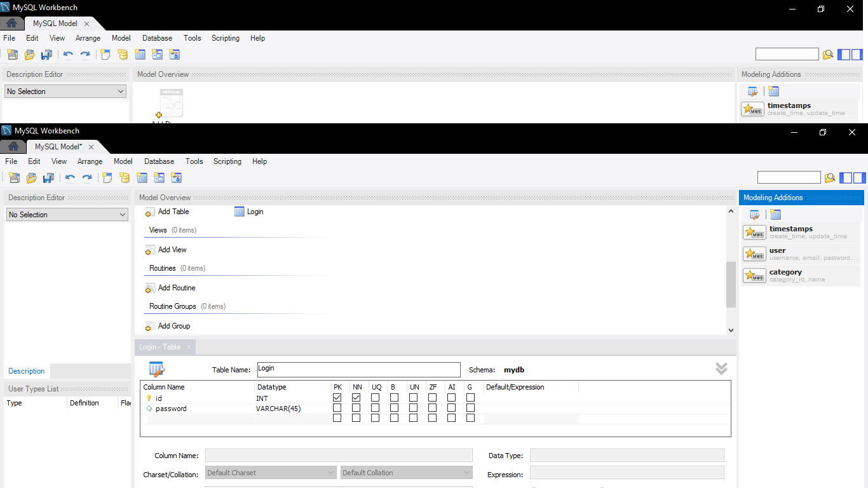This screenshot has width=868, height=488.
Task: Click the Login table icon in Model Overview
Action: click(x=240, y=212)
